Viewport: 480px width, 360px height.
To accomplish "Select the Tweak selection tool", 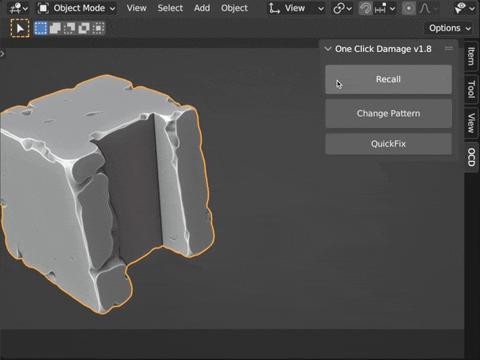I will [20, 28].
